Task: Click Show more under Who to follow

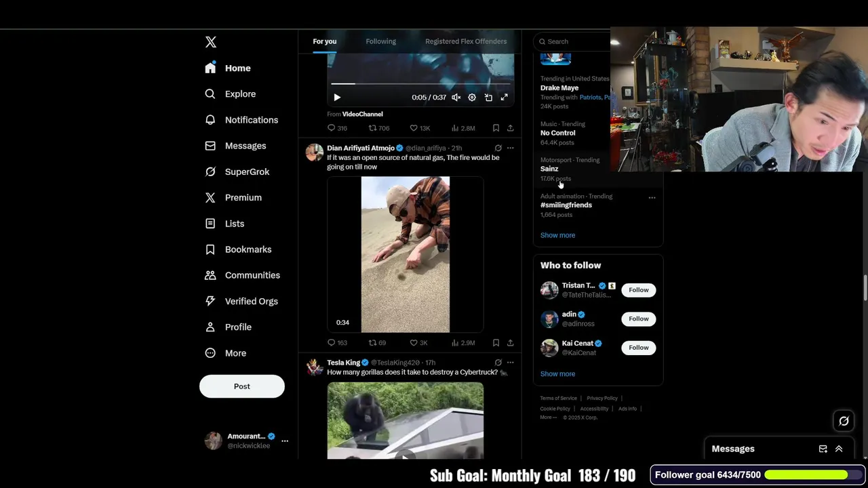Action: tap(557, 374)
